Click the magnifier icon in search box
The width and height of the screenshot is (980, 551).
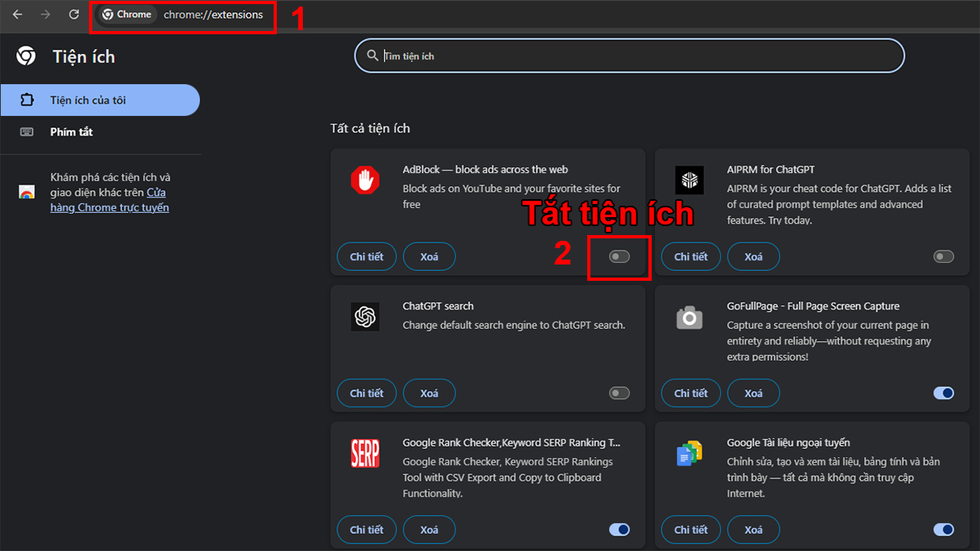(x=372, y=56)
